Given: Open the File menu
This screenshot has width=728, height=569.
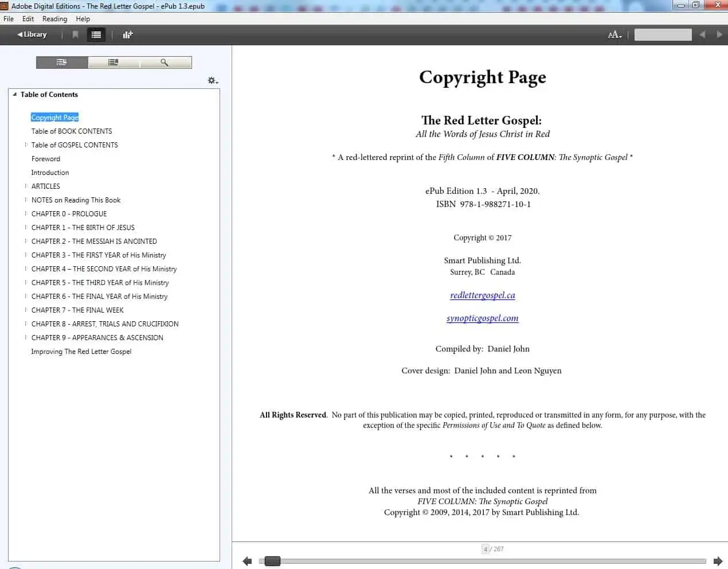Looking at the screenshot, I should coord(9,19).
